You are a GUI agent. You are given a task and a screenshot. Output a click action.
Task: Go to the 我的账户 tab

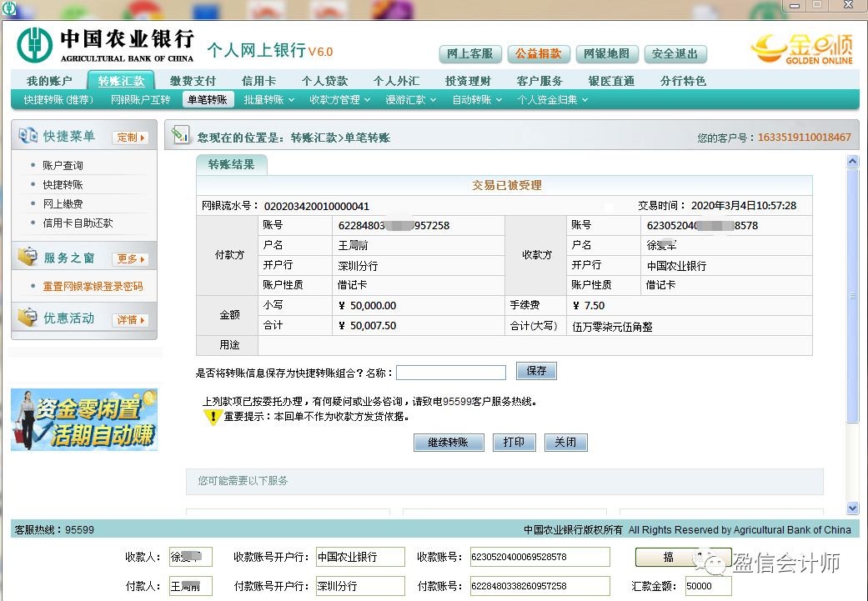click(49, 81)
